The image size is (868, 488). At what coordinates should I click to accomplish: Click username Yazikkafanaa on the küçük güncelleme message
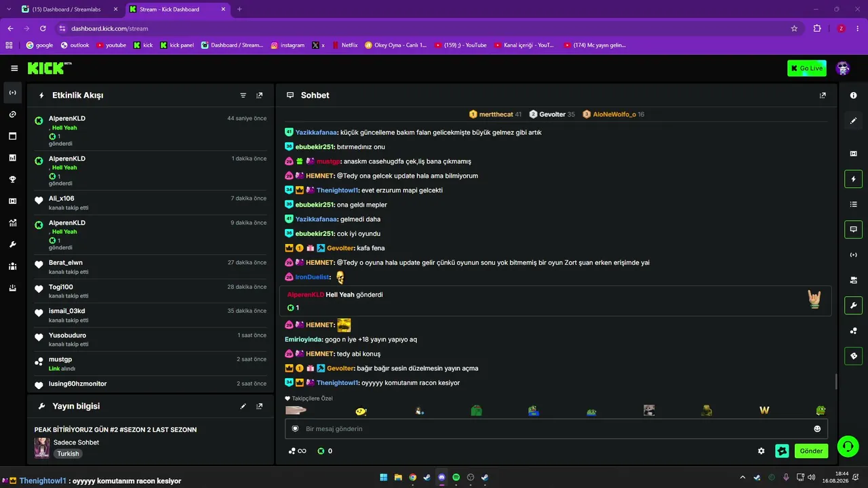[316, 132]
